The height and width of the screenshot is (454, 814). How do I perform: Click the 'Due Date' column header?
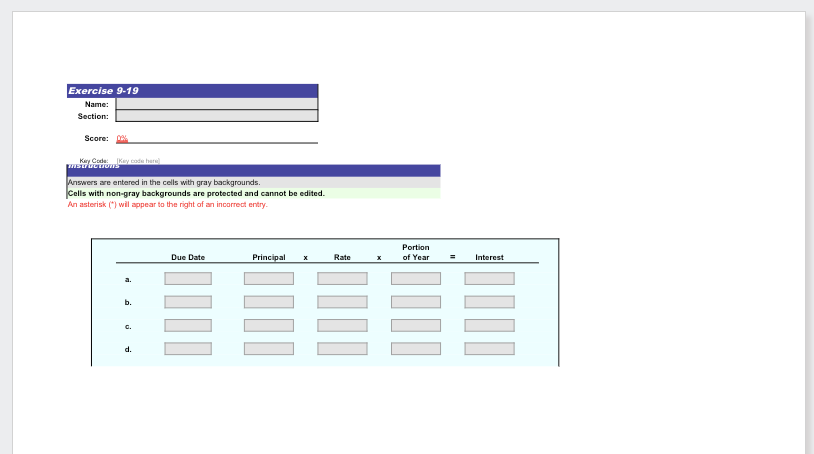[x=188, y=257]
